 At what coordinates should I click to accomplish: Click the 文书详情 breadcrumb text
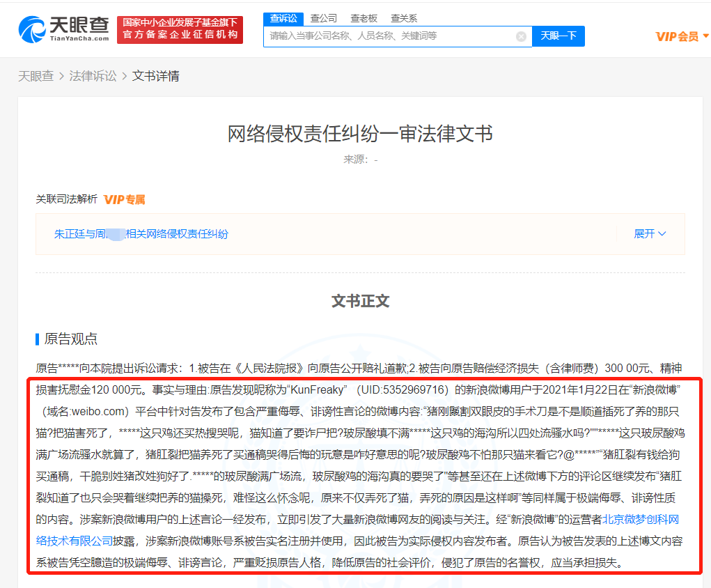coord(155,76)
